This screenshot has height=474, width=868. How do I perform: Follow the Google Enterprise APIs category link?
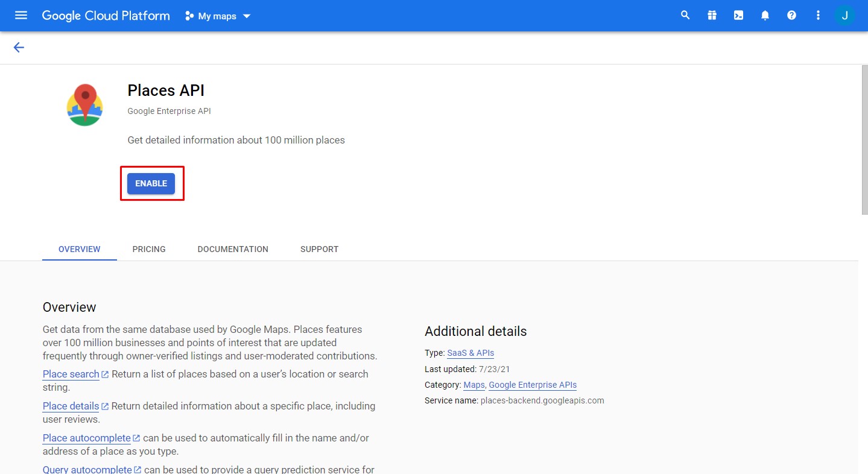click(533, 385)
